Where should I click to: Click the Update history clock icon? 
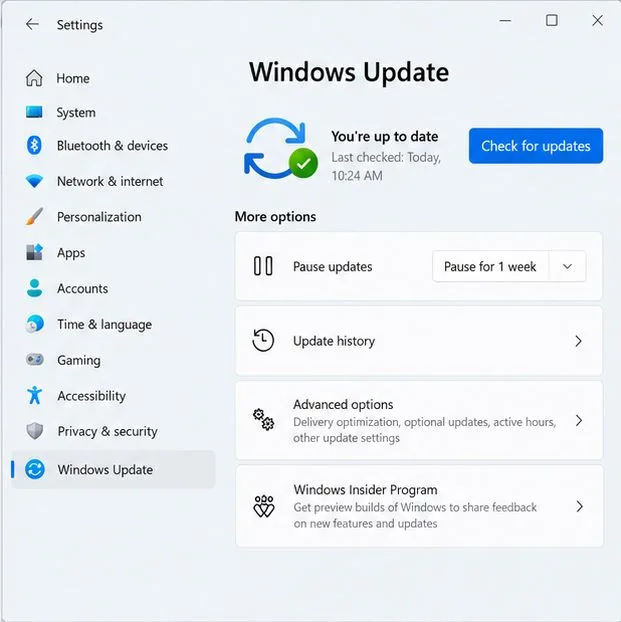click(263, 340)
